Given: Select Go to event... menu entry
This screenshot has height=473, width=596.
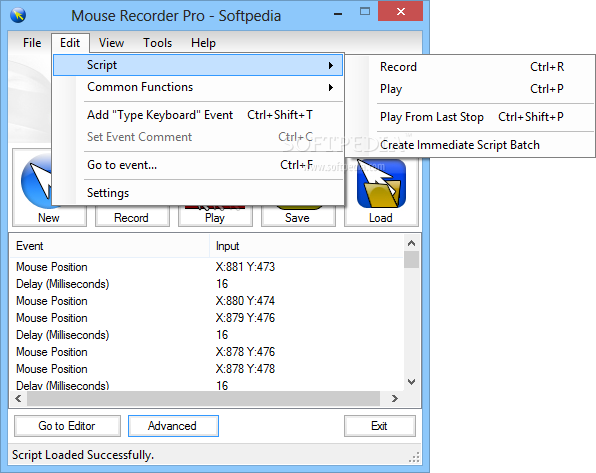Looking at the screenshot, I should pos(198,165).
